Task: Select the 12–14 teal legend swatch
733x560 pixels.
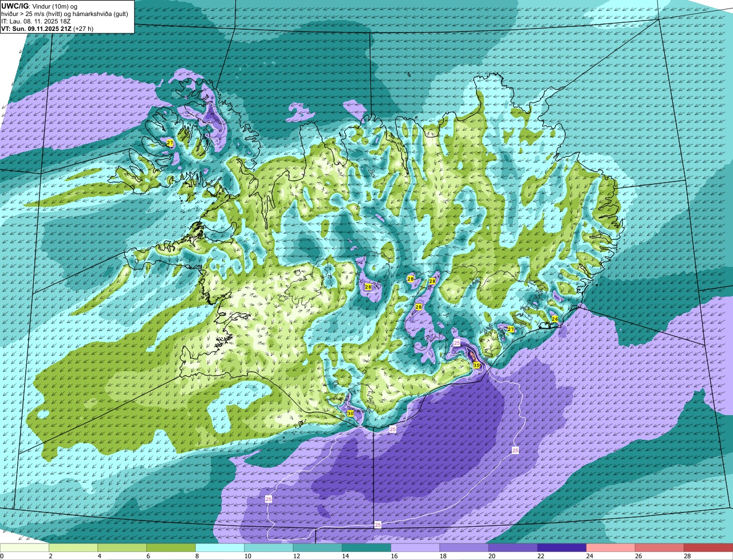Action: click(318, 548)
